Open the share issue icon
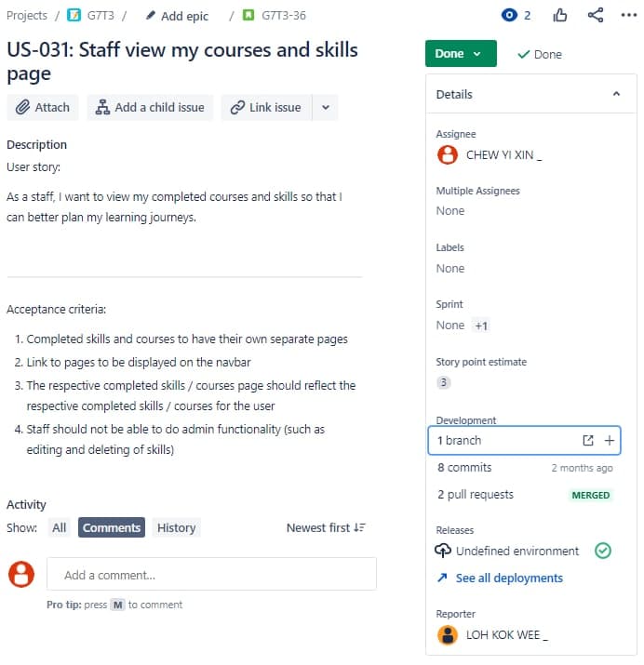Viewport: 644px width, 665px height. [x=596, y=16]
